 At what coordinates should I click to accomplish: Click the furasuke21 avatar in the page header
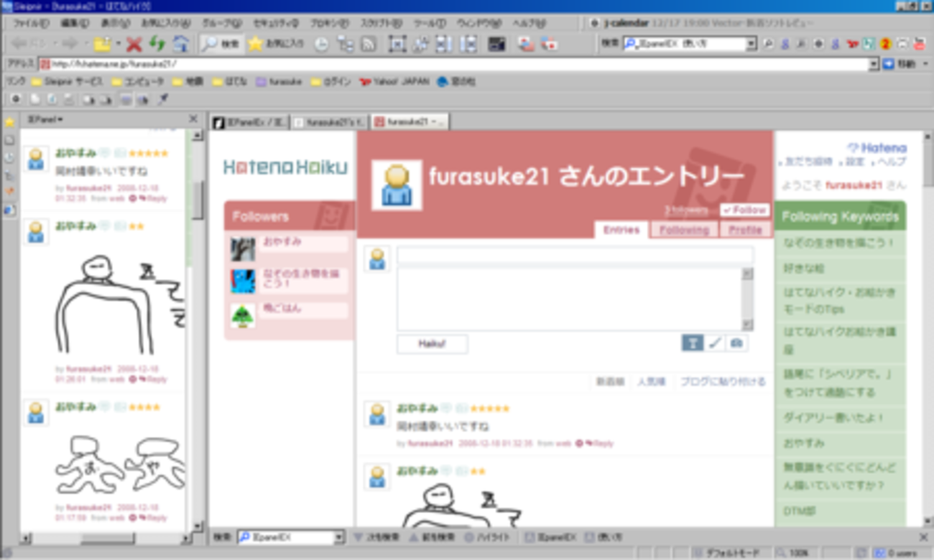[x=397, y=185]
